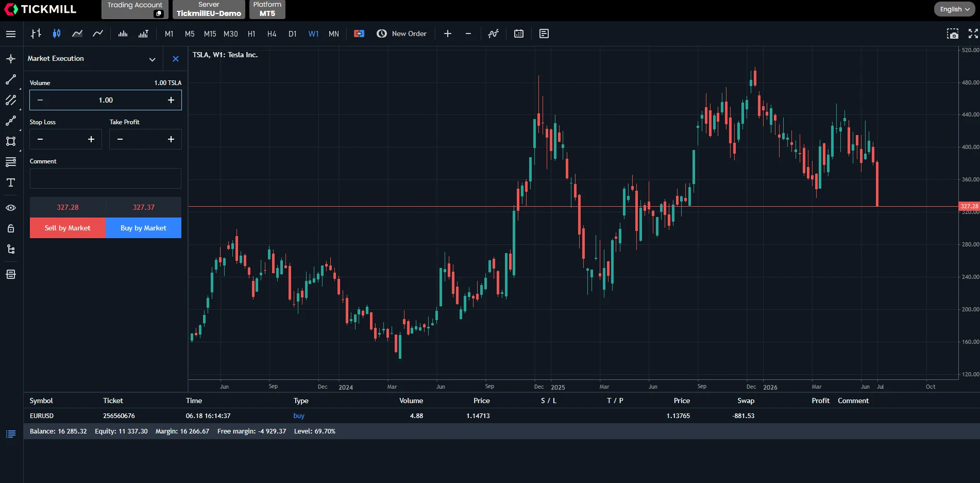Close the order panel with X
This screenshot has width=980, height=483.
coord(176,59)
